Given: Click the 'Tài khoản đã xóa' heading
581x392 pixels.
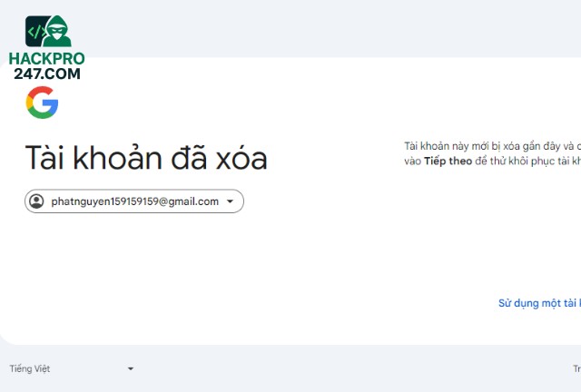Looking at the screenshot, I should [x=146, y=158].
